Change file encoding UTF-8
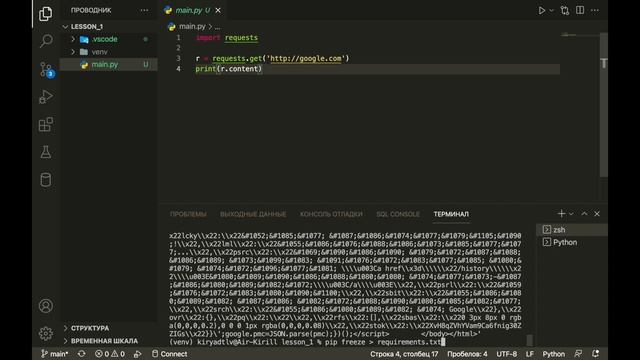The width and height of the screenshot is (640, 360). 507,354
